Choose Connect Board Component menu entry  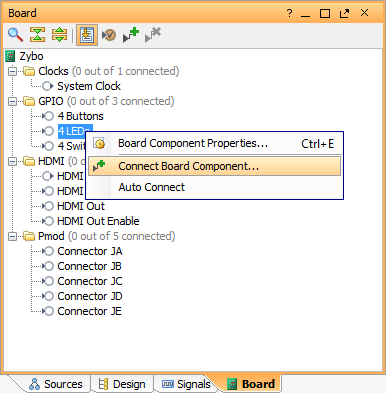(x=215, y=166)
